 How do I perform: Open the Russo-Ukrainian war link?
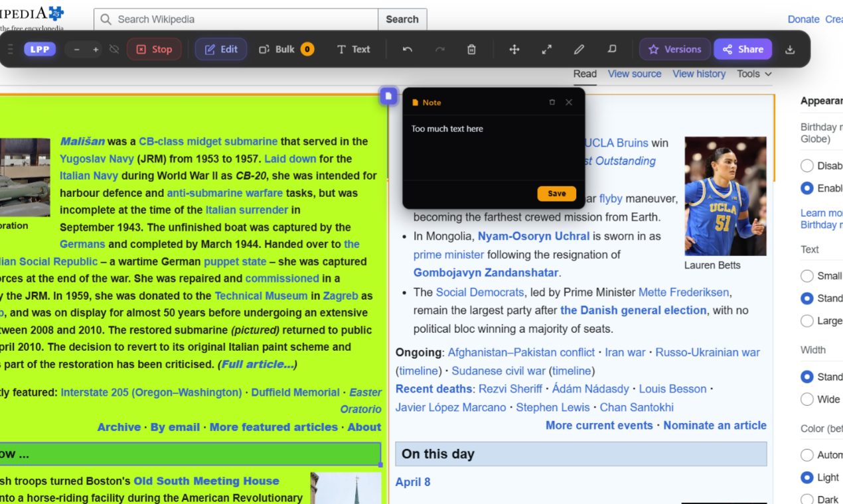[708, 353]
